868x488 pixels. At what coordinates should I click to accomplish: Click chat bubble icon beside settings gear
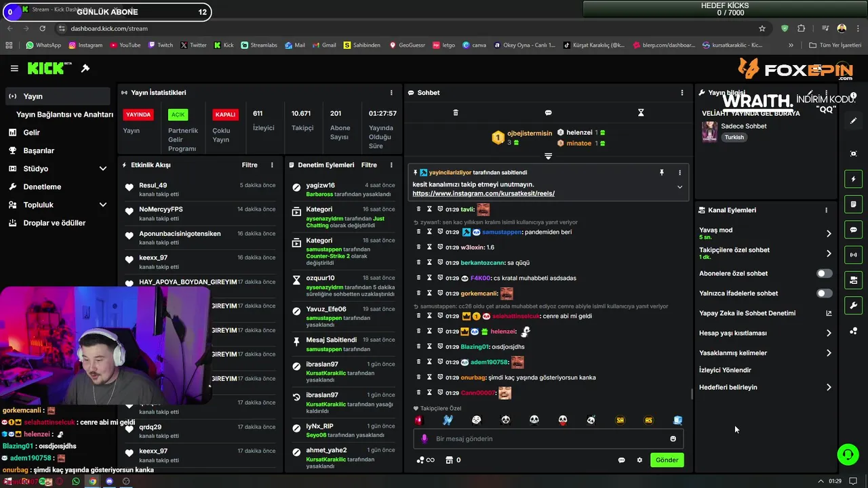[x=621, y=460]
